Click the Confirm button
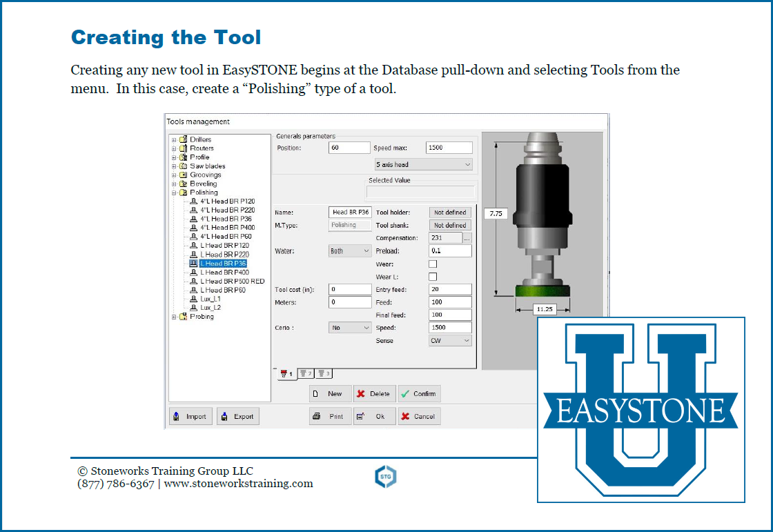 (419, 394)
